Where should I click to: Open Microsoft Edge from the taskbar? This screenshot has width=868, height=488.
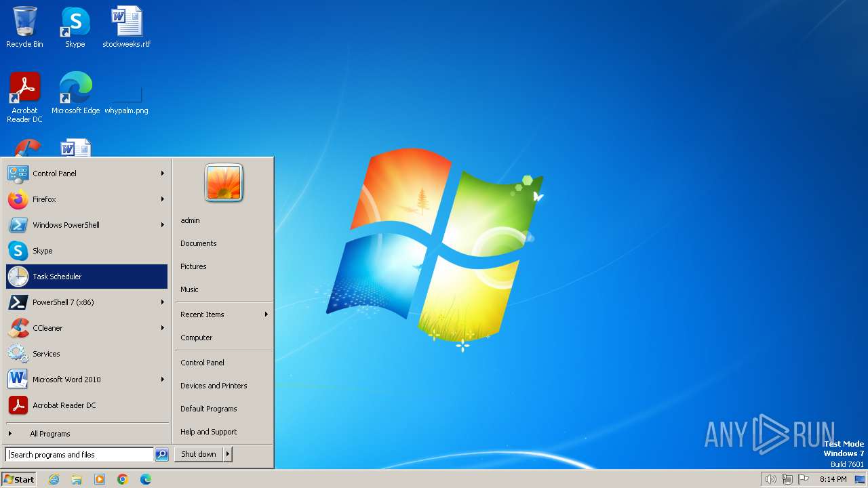tap(146, 479)
